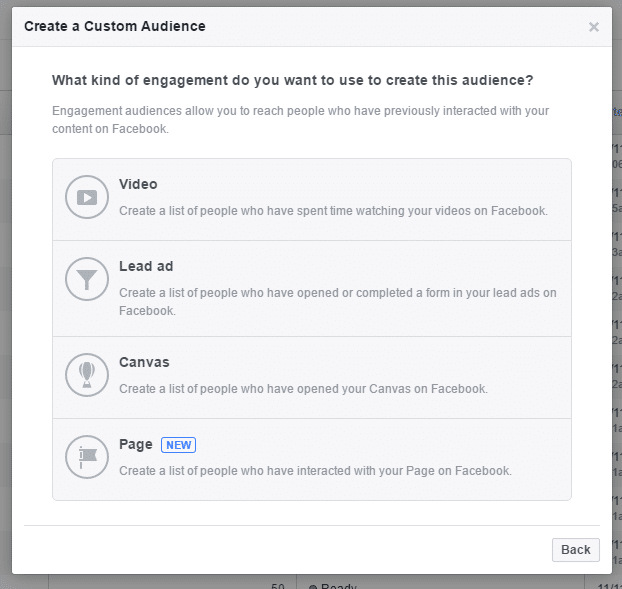Select the Video engagement title
This screenshot has width=622, height=589.
point(138,184)
